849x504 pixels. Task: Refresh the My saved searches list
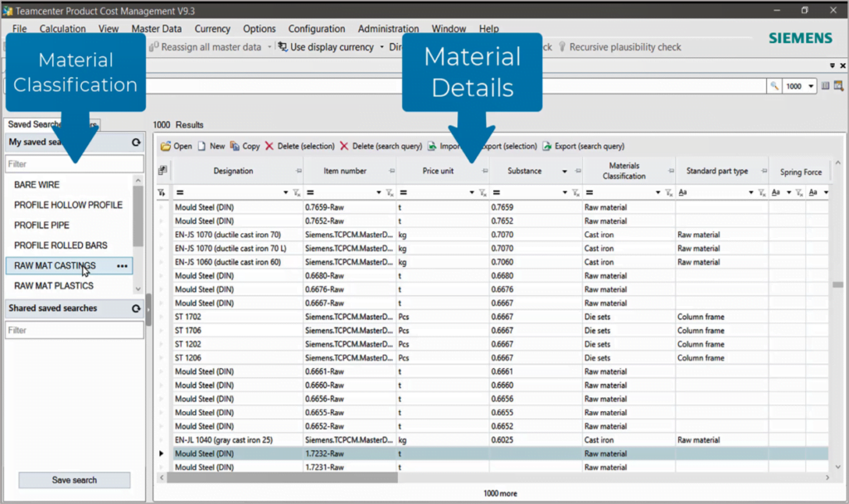[x=136, y=143]
